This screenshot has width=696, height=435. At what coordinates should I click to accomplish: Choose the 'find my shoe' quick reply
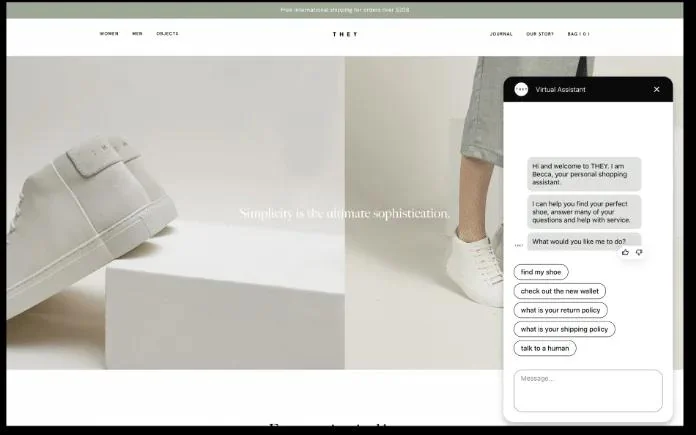(x=541, y=272)
